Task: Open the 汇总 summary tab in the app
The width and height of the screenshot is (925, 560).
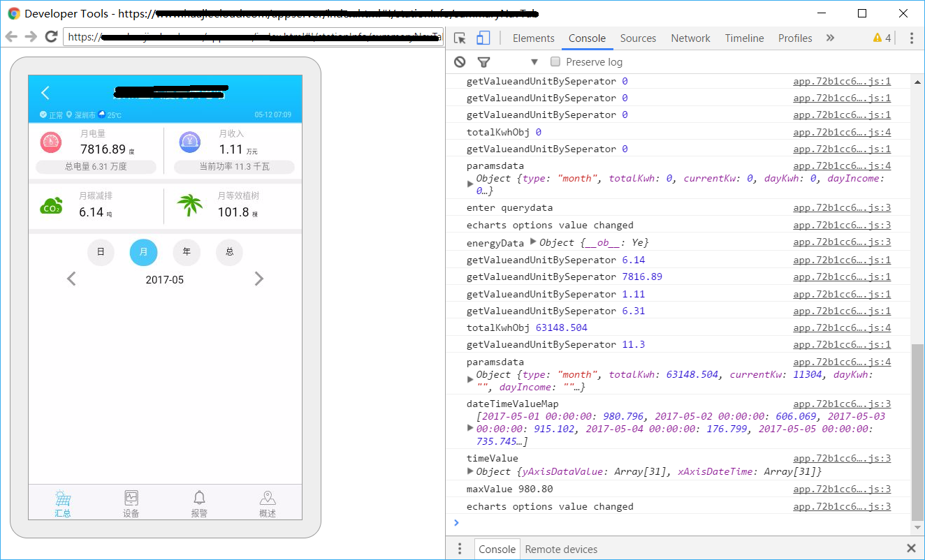Action: 63,504
